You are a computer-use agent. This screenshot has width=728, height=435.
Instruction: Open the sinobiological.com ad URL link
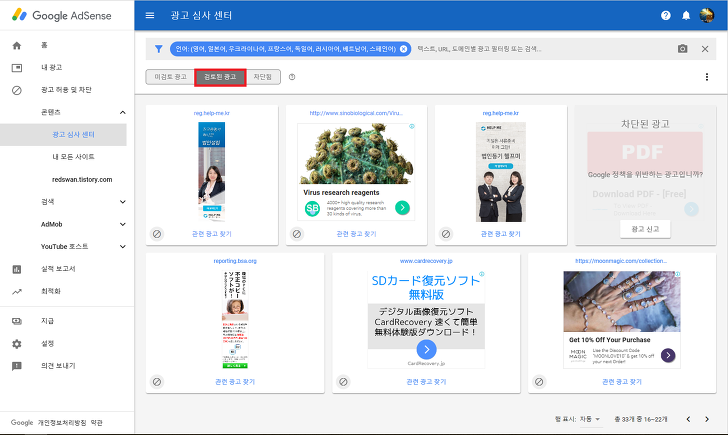point(356,113)
